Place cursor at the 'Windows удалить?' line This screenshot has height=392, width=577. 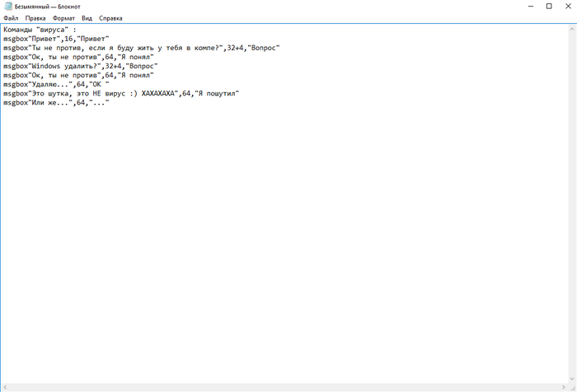(x=81, y=66)
